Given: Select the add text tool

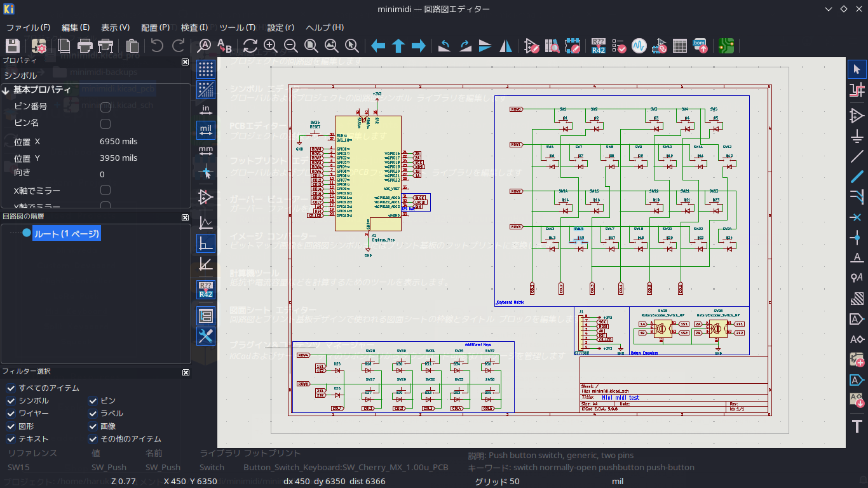Looking at the screenshot, I should coord(857,426).
